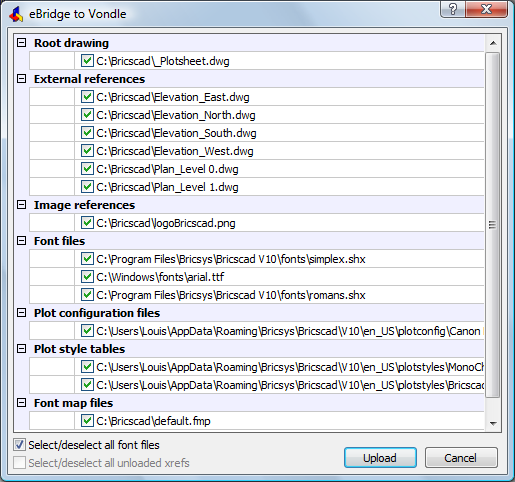
Task: Collapse the Image references group
Action: click(x=22, y=205)
